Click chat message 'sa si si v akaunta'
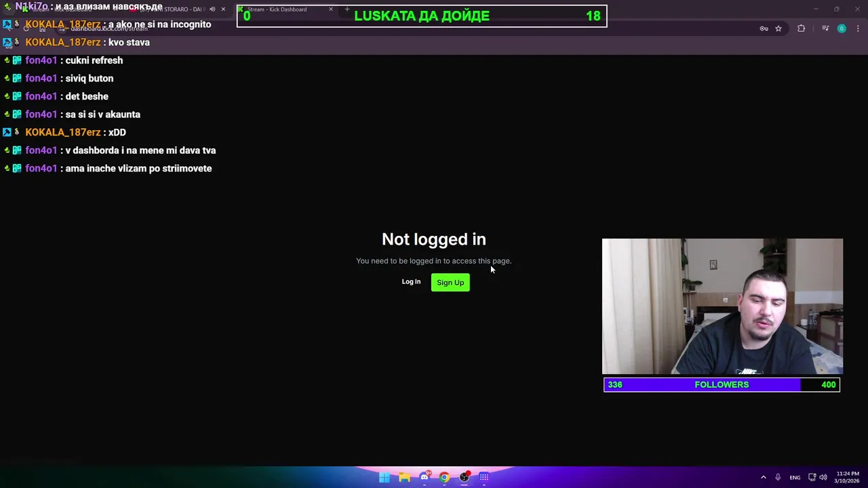The image size is (868, 488). tap(103, 115)
